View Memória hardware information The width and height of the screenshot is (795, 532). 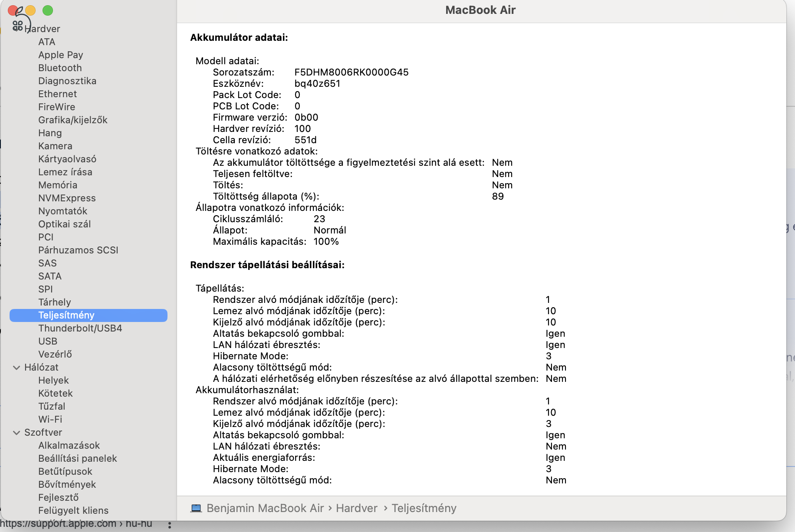[x=58, y=185]
